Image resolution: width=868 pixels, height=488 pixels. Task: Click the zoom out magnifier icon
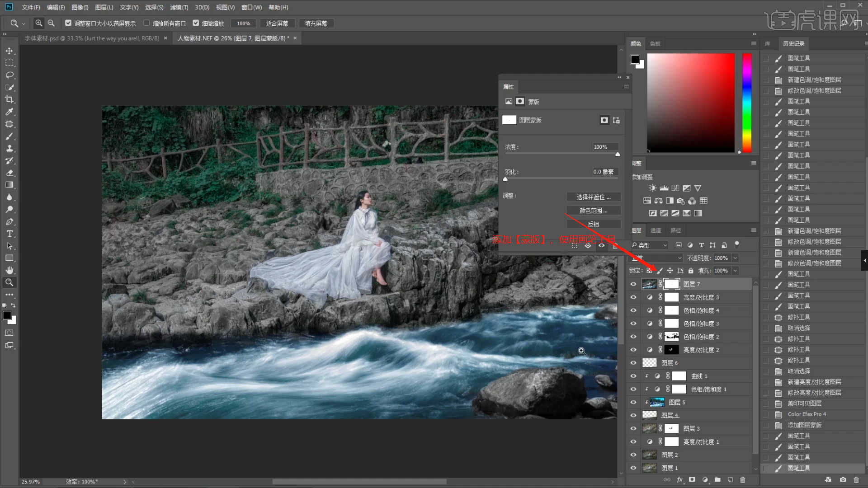[x=51, y=23]
